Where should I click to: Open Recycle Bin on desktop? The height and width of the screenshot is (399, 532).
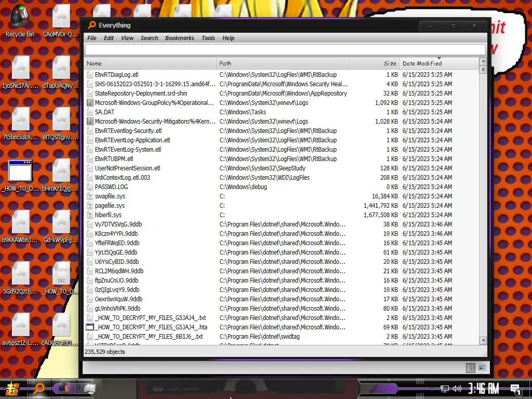click(x=20, y=21)
